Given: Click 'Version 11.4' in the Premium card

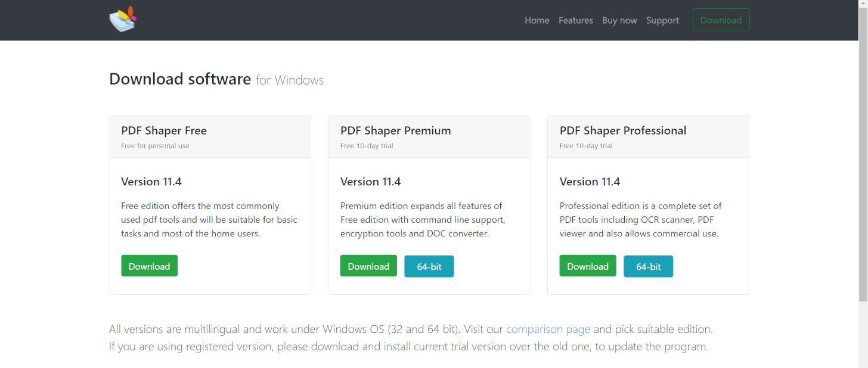Looking at the screenshot, I should click(371, 182).
